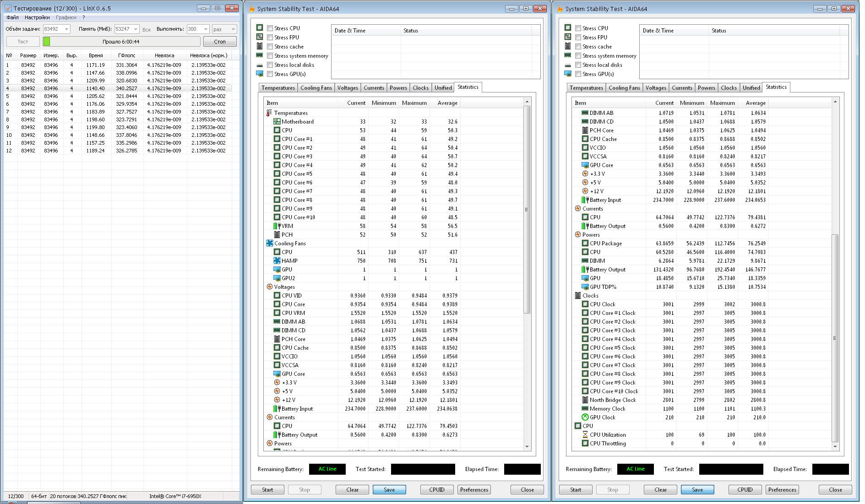The image size is (865, 504).
Task: Enable Stress GPU(s) in the left AIDA64 window
Action: pos(270,74)
